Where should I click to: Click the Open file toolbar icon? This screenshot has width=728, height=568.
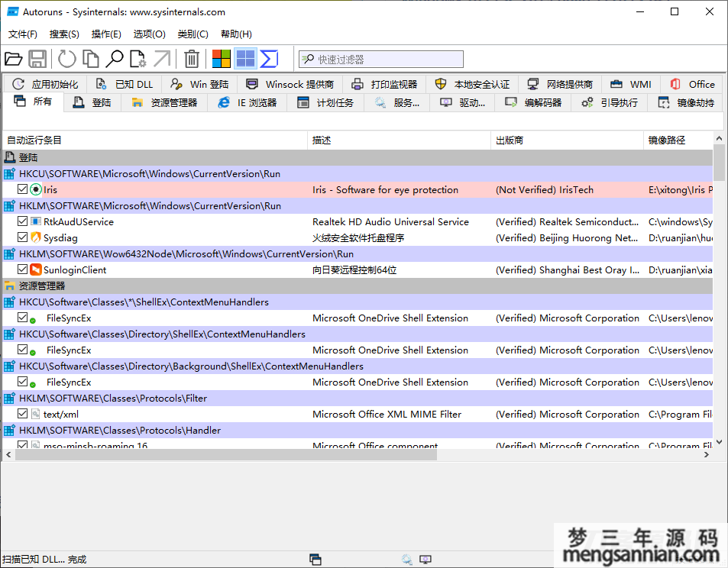pos(14,59)
